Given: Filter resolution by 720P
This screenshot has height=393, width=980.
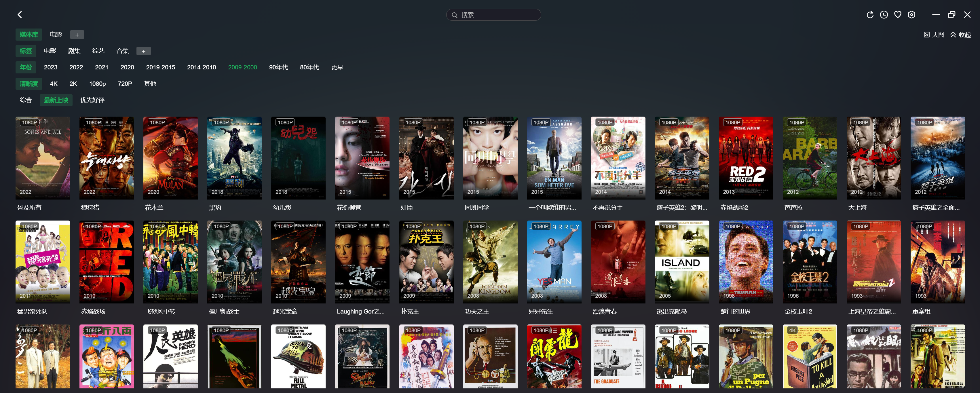Looking at the screenshot, I should click(x=125, y=84).
